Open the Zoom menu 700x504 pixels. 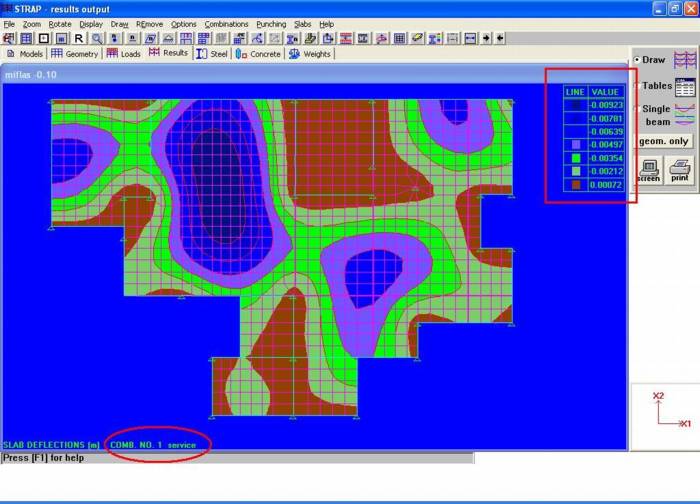pyautogui.click(x=32, y=24)
